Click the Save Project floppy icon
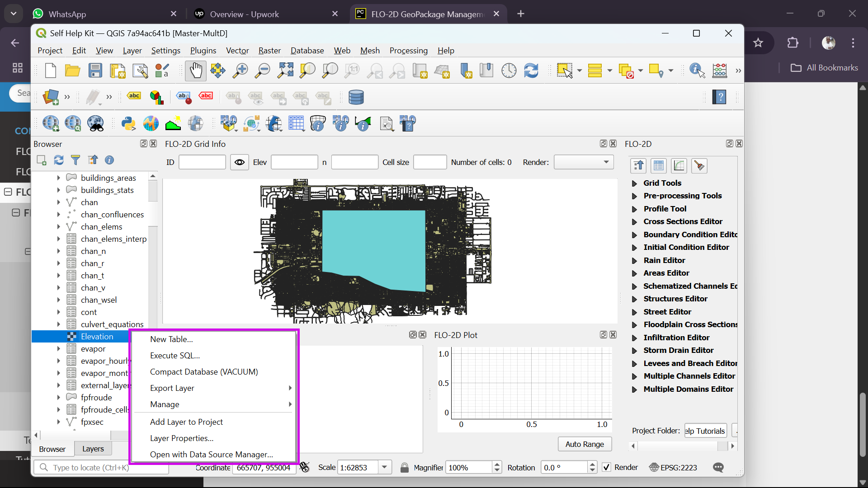Viewport: 868px width, 488px height. coord(95,71)
